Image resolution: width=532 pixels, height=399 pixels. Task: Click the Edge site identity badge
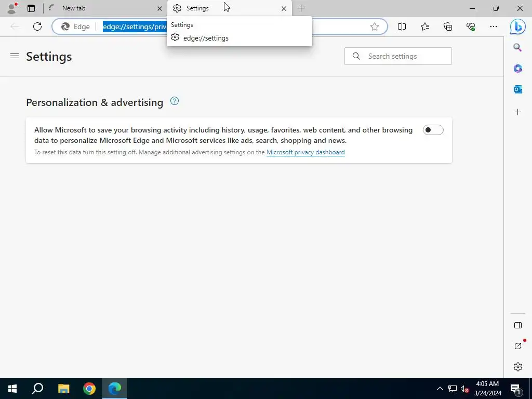click(75, 26)
